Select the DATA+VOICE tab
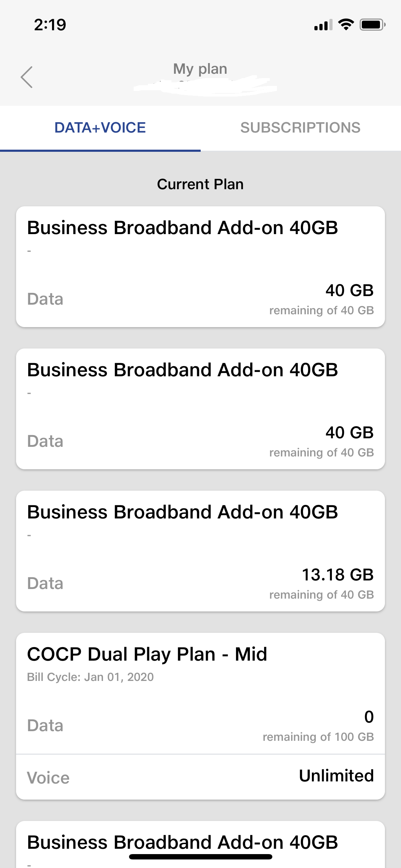Viewport: 401px width, 868px height. pos(100,128)
